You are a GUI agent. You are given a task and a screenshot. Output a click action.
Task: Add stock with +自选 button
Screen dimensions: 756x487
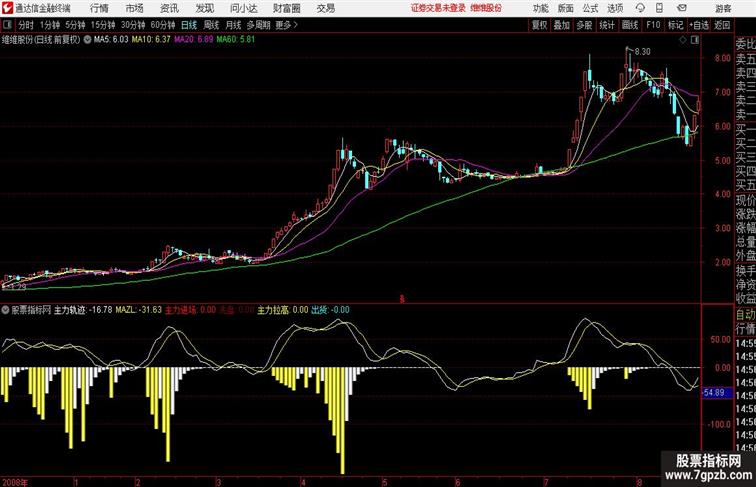(x=699, y=25)
